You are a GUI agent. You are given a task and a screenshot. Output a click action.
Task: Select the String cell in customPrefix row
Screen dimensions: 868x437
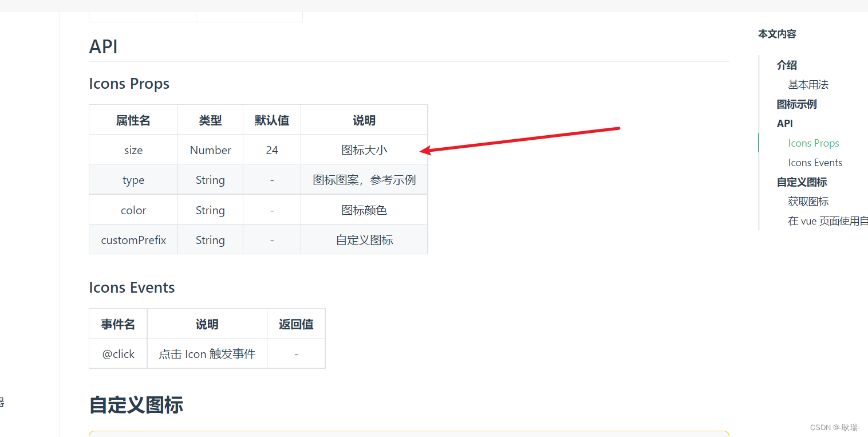(x=210, y=240)
